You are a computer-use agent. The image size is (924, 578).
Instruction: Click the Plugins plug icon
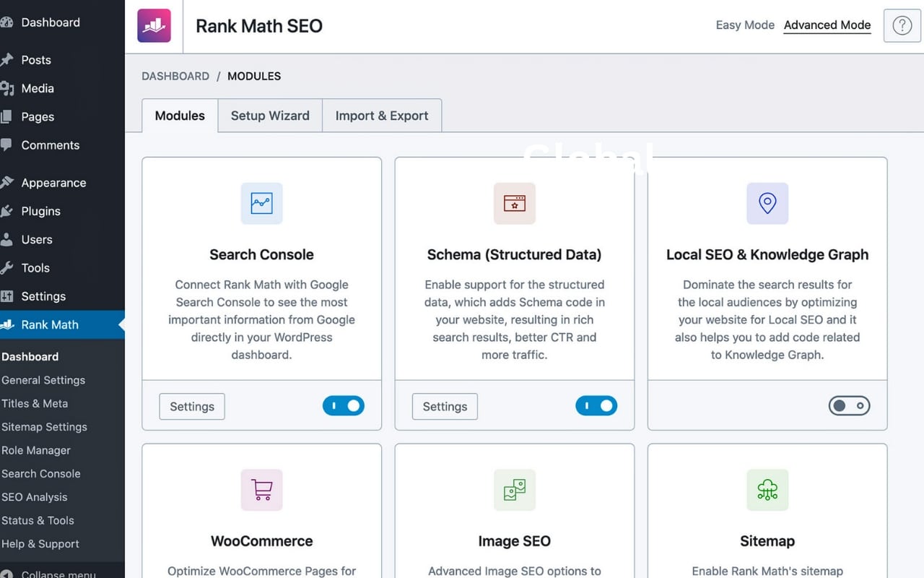tap(7, 211)
